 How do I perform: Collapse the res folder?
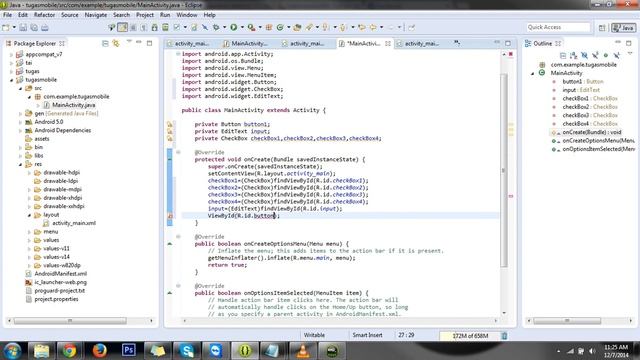[x=20, y=164]
